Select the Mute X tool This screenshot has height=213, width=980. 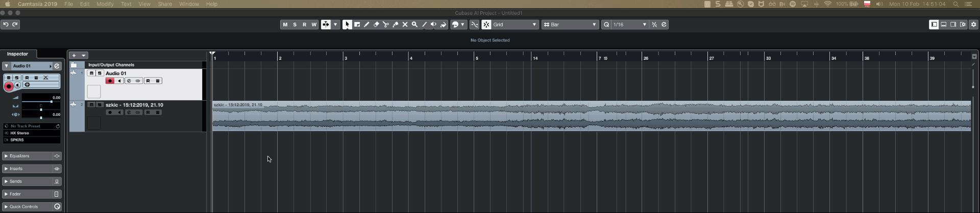point(405,25)
